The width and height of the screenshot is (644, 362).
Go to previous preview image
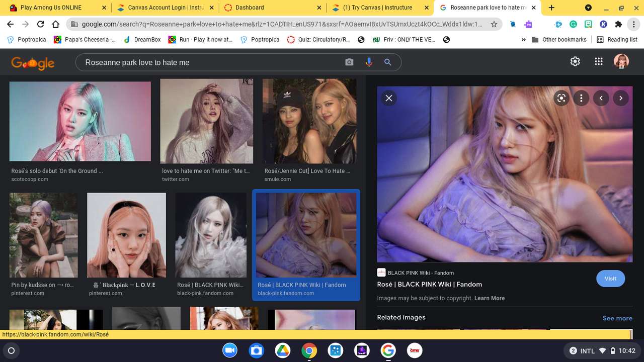coord(601,98)
